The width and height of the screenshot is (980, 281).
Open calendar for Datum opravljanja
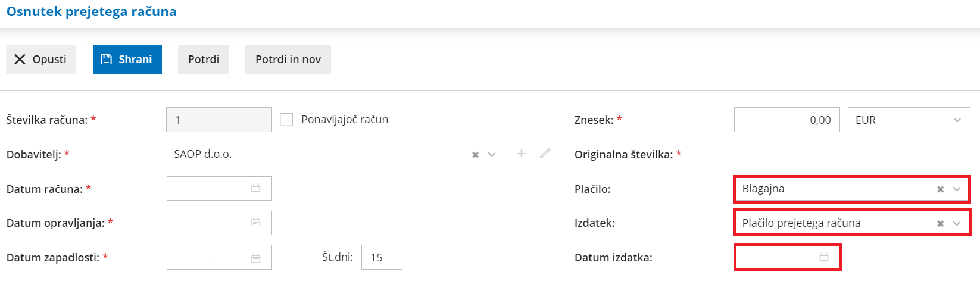(256, 223)
